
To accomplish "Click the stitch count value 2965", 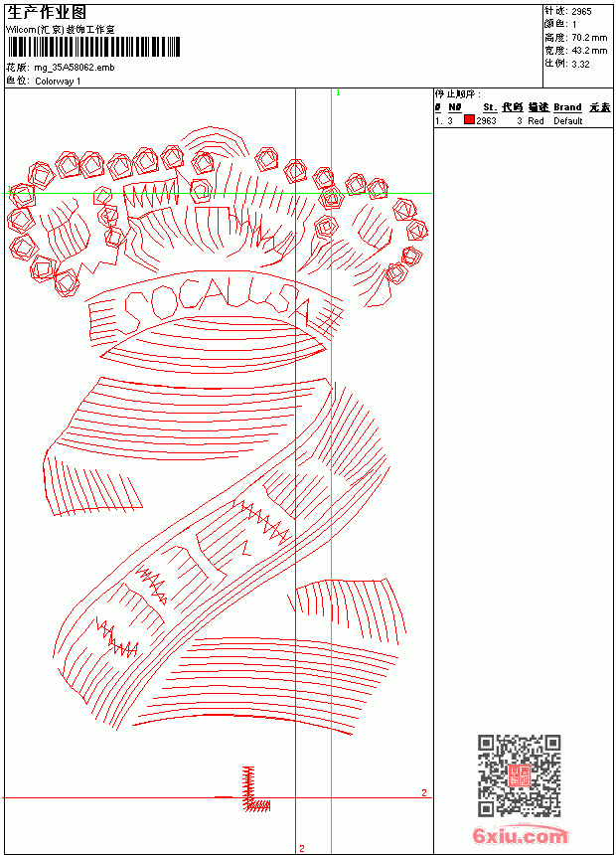I will [x=581, y=12].
